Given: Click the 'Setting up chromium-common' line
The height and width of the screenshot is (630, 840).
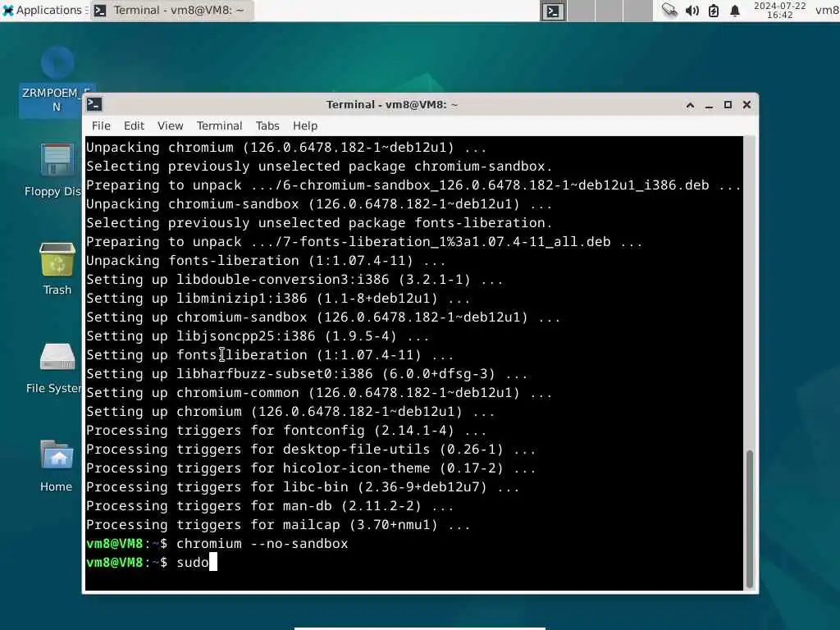Looking at the screenshot, I should 319,393.
